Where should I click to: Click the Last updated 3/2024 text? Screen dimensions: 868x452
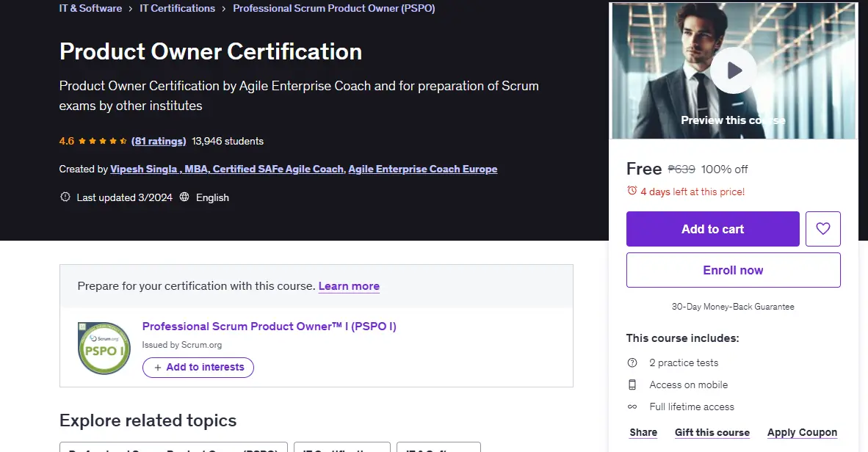click(125, 197)
